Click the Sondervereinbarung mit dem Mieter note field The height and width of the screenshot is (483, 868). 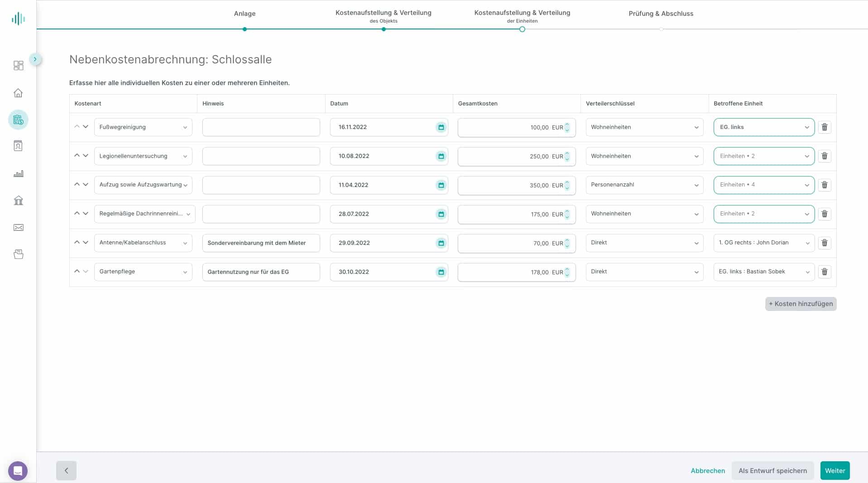click(261, 243)
